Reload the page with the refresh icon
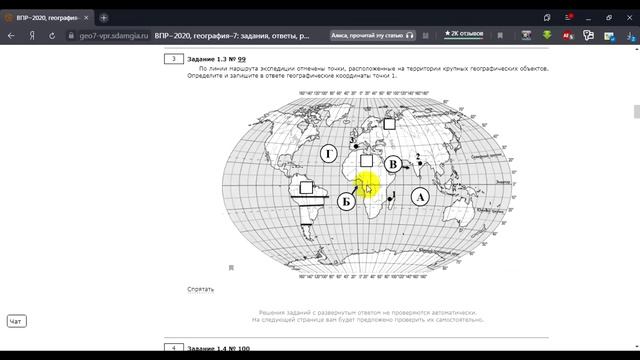Image resolution: width=640 pixels, height=360 pixels. pos(52,36)
